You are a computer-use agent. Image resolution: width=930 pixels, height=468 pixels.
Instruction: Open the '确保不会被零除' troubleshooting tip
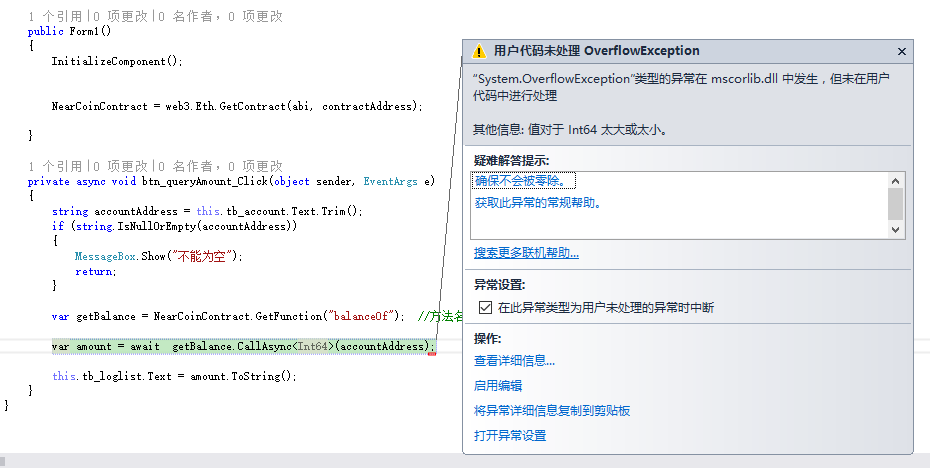click(x=525, y=180)
